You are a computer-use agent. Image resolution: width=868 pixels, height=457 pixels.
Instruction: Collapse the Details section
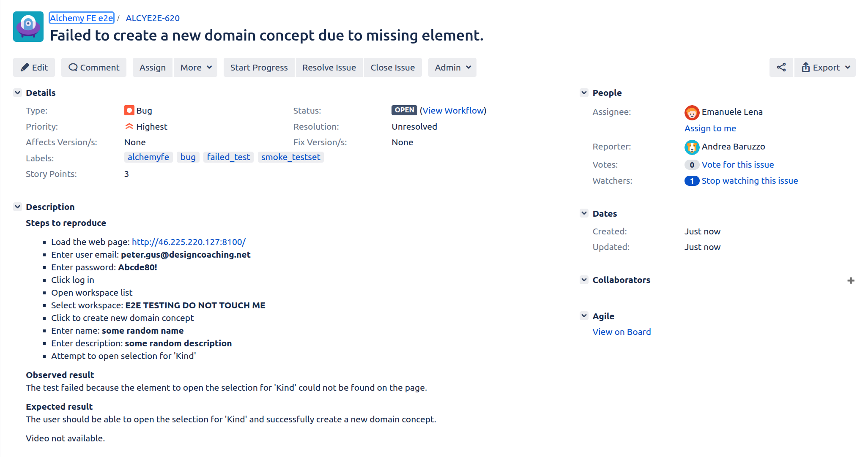pos(17,92)
